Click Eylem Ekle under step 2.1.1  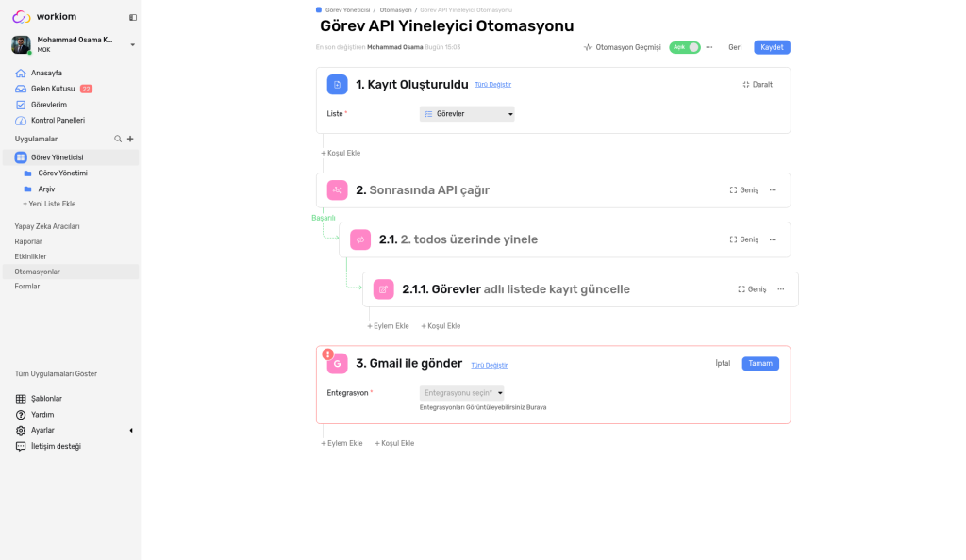tap(388, 326)
